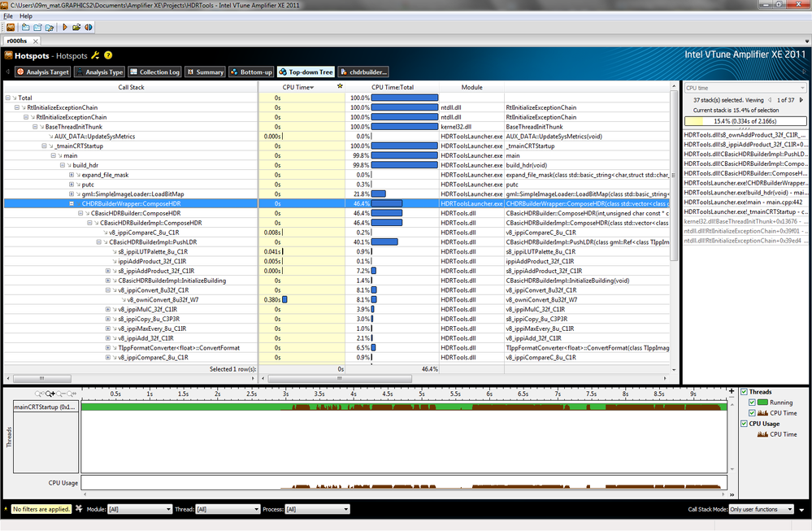
Task: Click the 15.4% stack contribution bar
Action: tap(745, 121)
